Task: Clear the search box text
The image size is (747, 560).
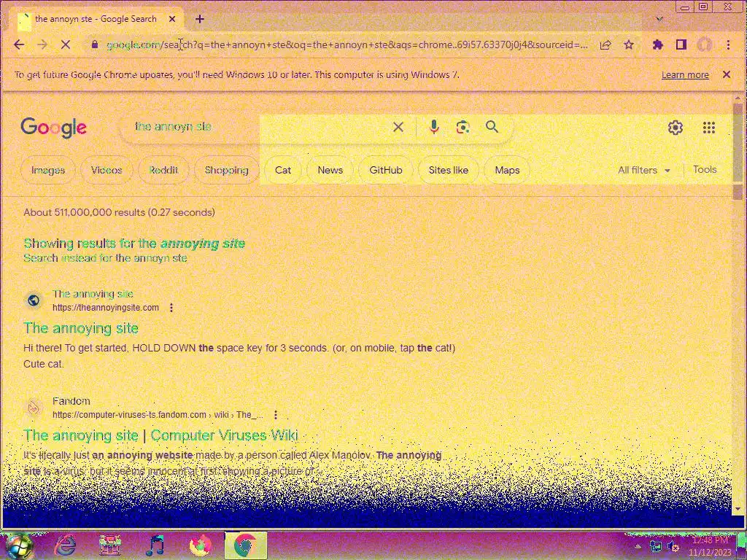Action: coord(398,127)
